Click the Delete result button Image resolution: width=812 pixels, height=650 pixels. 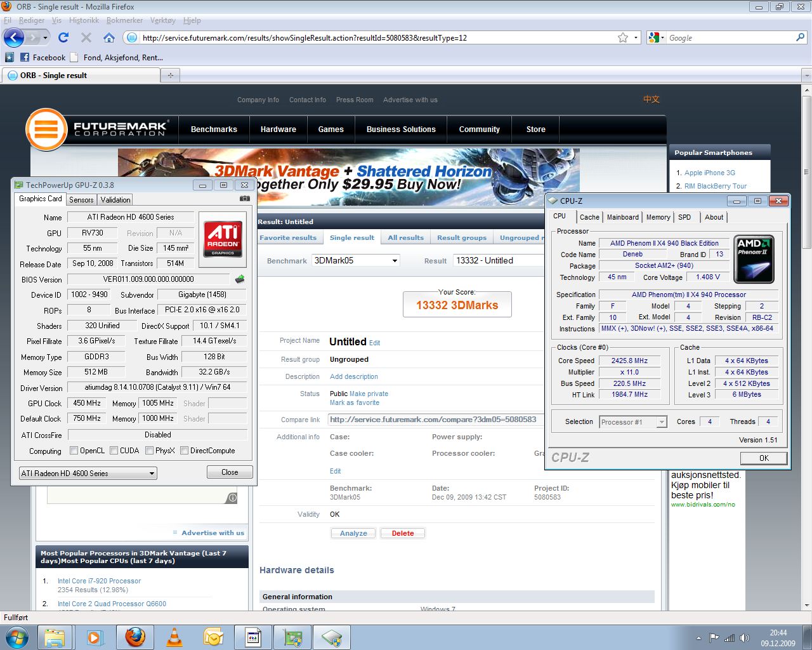403,533
